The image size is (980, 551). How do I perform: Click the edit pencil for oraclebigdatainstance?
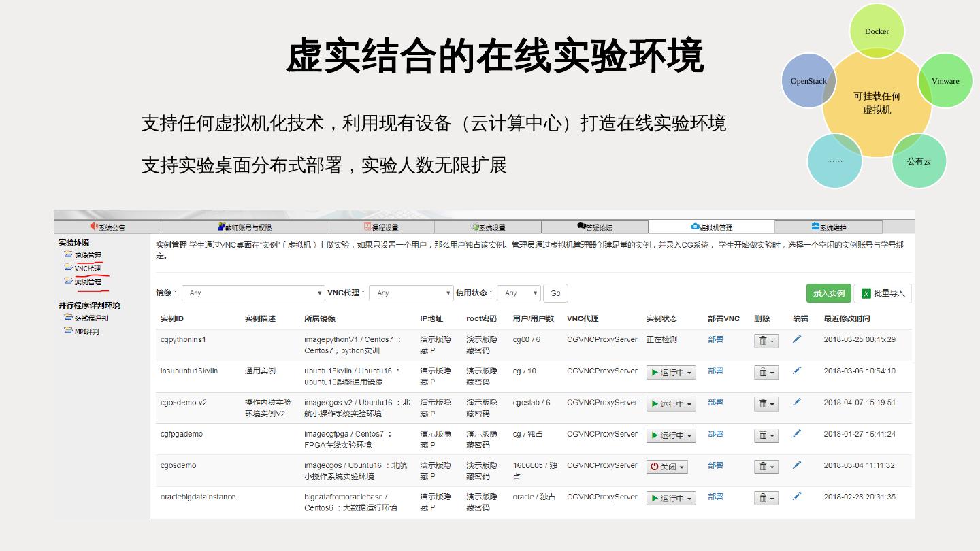[x=797, y=497]
